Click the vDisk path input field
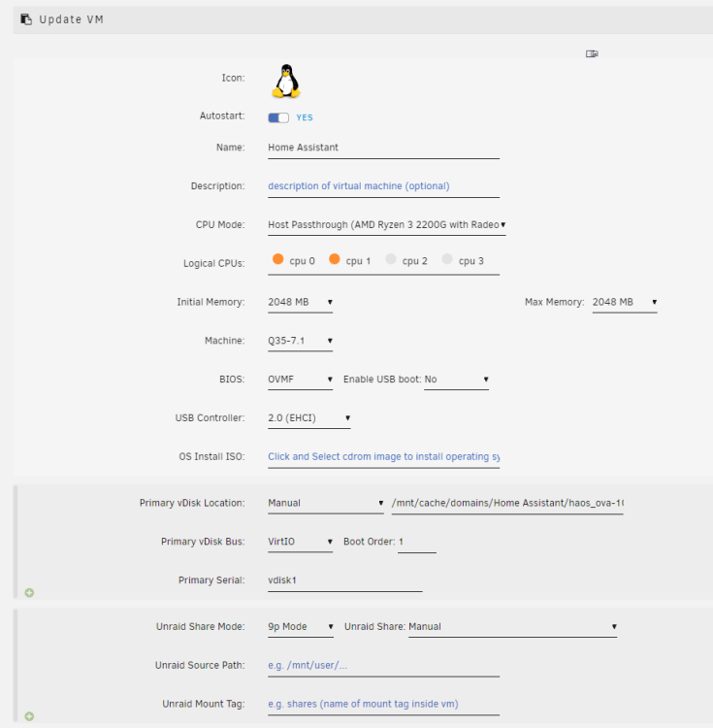Image resolution: width=713 pixels, height=728 pixels. 507,503
